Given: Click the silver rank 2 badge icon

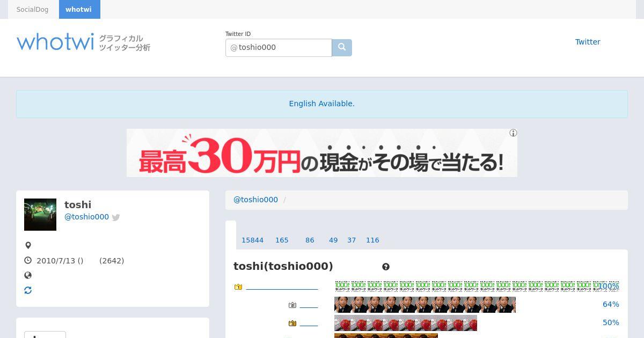Looking at the screenshot, I should (292, 305).
